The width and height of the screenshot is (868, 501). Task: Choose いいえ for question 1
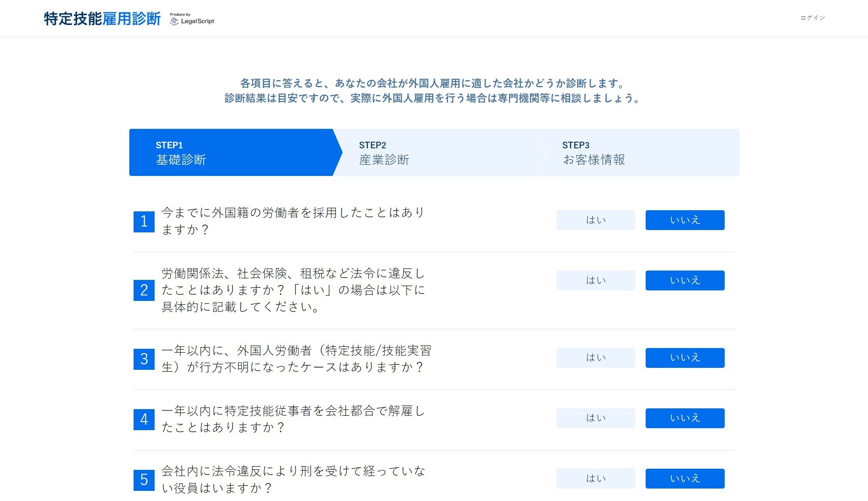(x=685, y=220)
